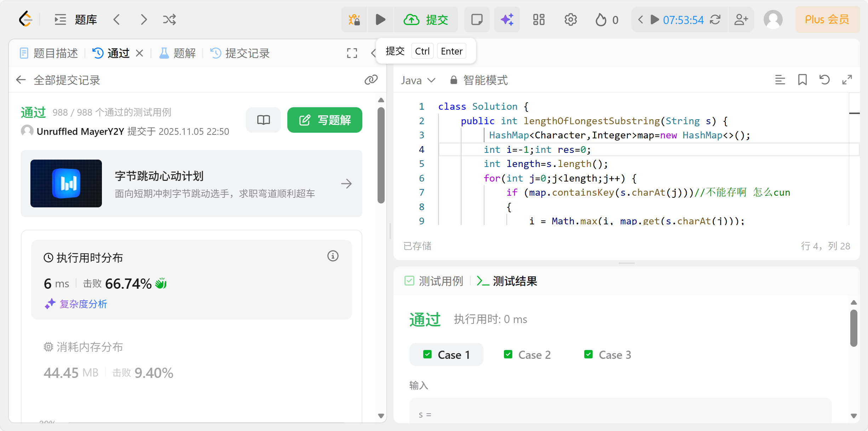
Task: Open the layout grid icon
Action: click(539, 19)
